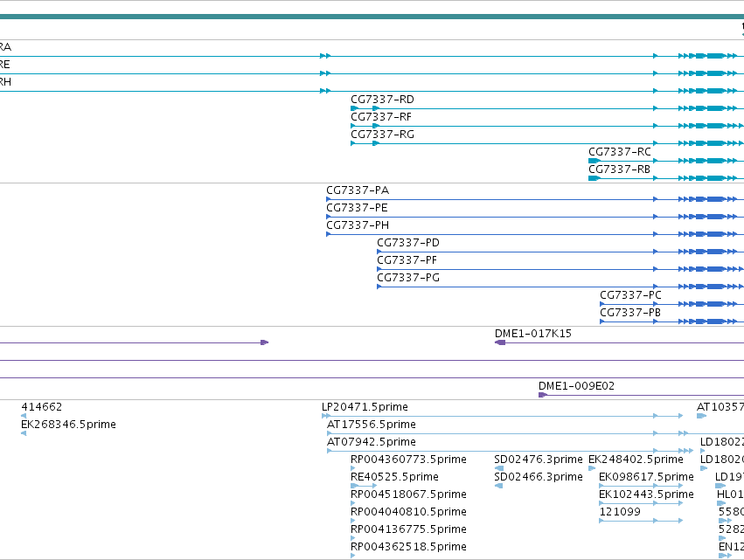This screenshot has height=560, width=744.
Task: Open EST SD02466.3prime
Action: pyautogui.click(x=538, y=476)
